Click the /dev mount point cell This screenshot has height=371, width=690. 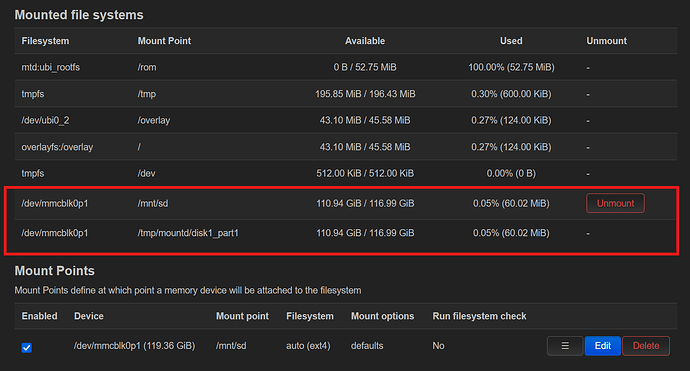click(x=147, y=173)
